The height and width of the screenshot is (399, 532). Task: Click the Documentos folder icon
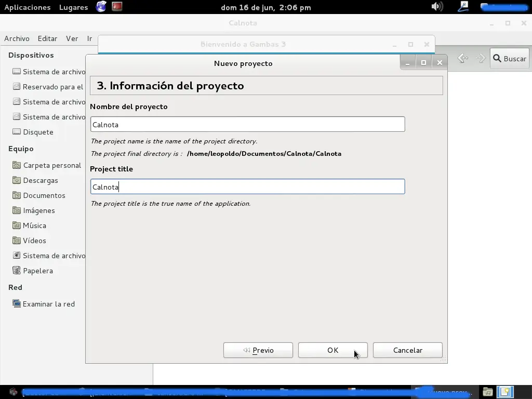point(16,195)
